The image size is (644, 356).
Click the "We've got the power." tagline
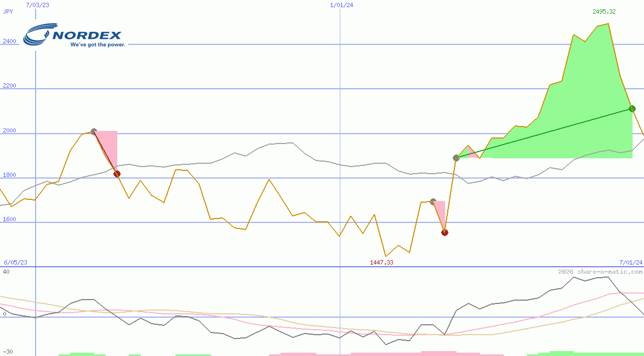[98, 44]
